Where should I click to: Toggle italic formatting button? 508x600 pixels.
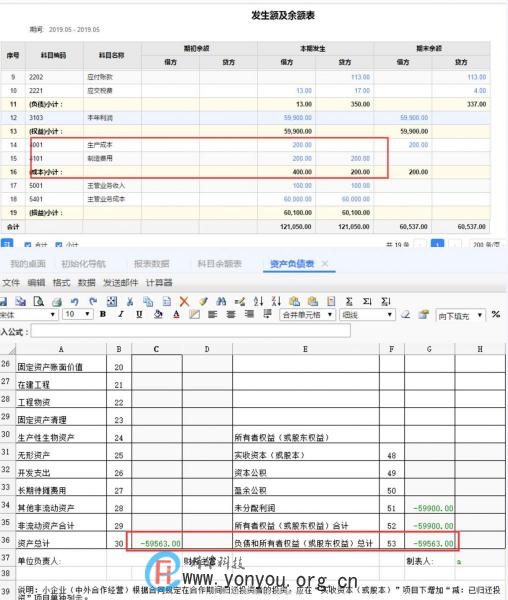121,315
